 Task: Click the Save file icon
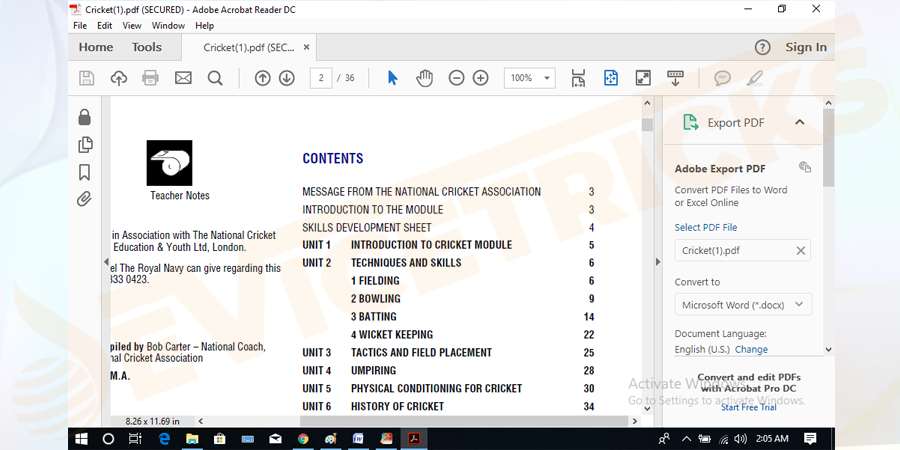(86, 78)
